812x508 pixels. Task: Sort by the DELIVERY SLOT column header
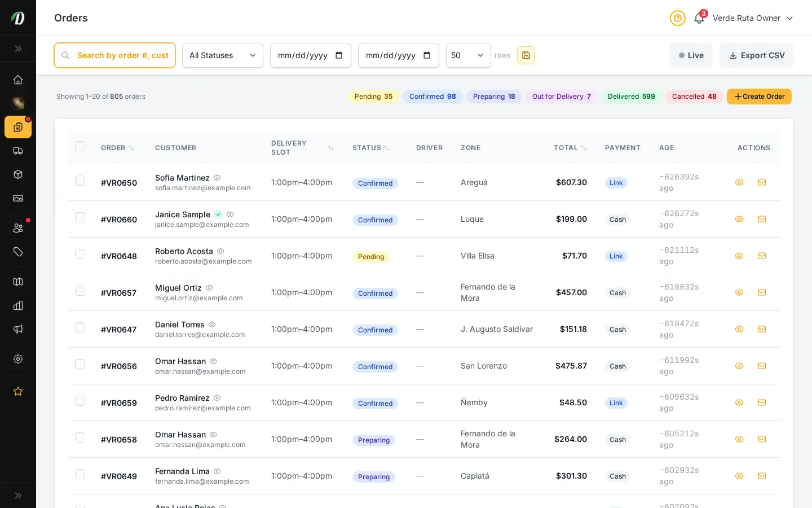(x=302, y=148)
